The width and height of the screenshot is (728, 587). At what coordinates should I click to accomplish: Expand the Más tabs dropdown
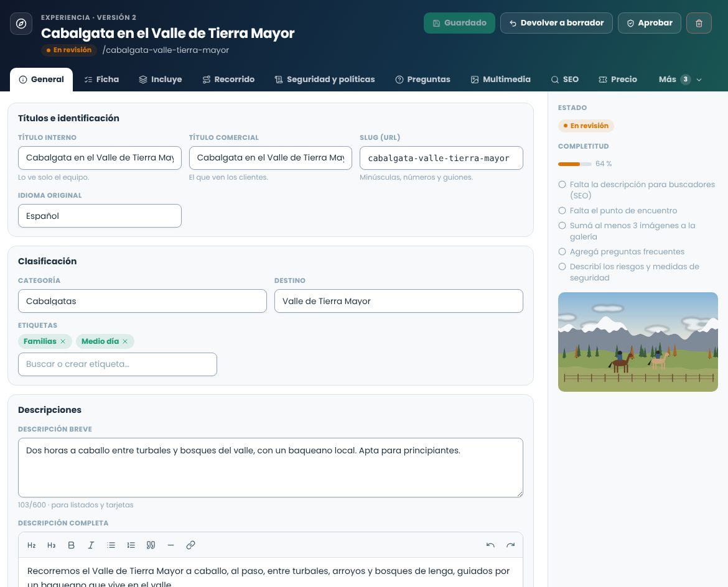click(680, 80)
